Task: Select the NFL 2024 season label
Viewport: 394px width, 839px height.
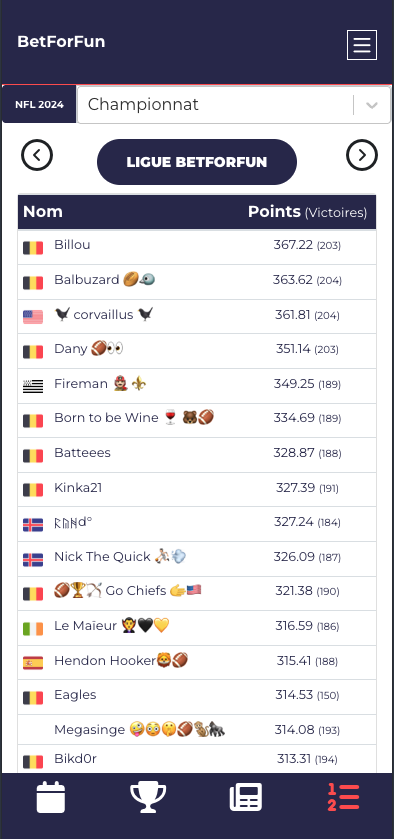Action: tap(39, 104)
